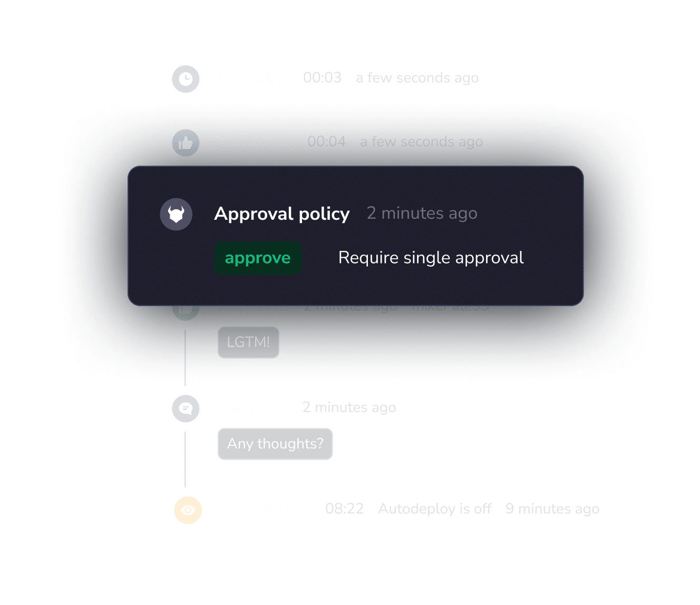Click 2 minutes ago beside Approval policy
Screen dimensions: 700x605
click(x=422, y=213)
